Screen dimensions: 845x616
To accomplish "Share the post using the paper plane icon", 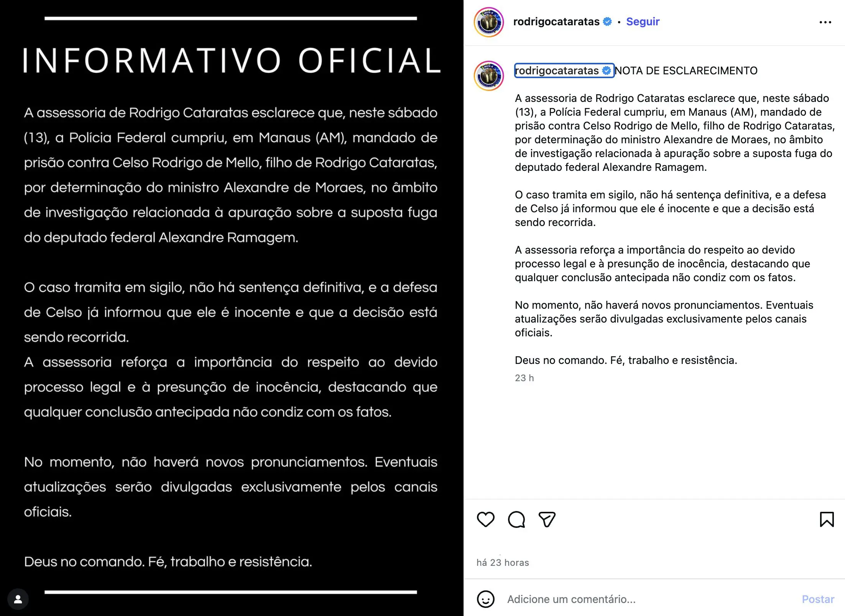I will (x=547, y=519).
